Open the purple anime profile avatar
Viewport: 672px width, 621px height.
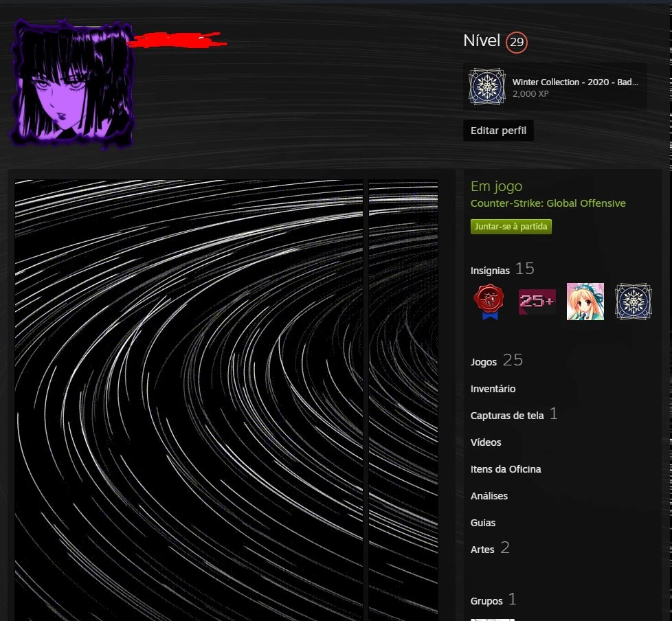point(72,84)
